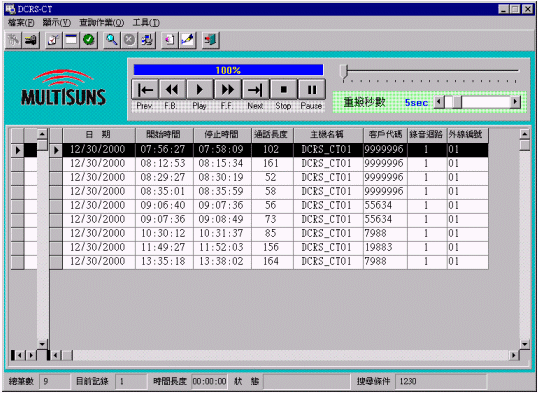The height and width of the screenshot is (393, 538).
Task: Click the F.F. fast forward button
Action: [x=228, y=90]
